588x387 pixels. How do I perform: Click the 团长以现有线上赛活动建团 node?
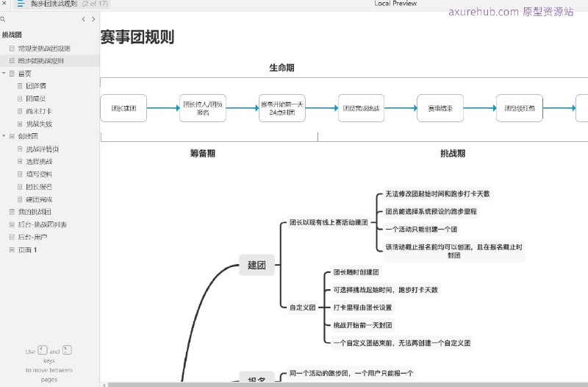pos(329,223)
